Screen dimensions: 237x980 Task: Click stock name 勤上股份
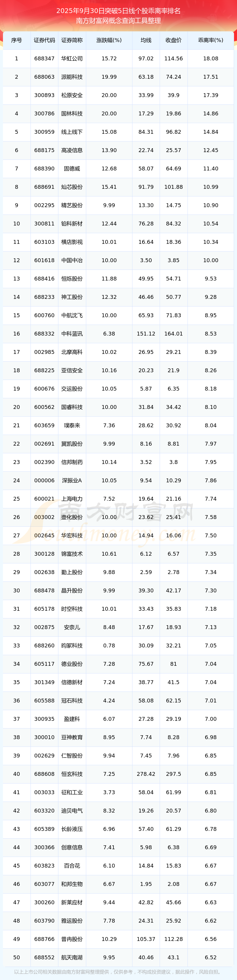click(72, 573)
